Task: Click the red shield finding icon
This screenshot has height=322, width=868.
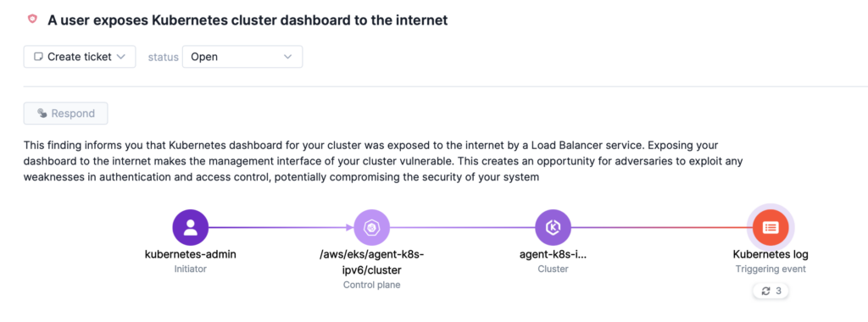Action: [33, 19]
